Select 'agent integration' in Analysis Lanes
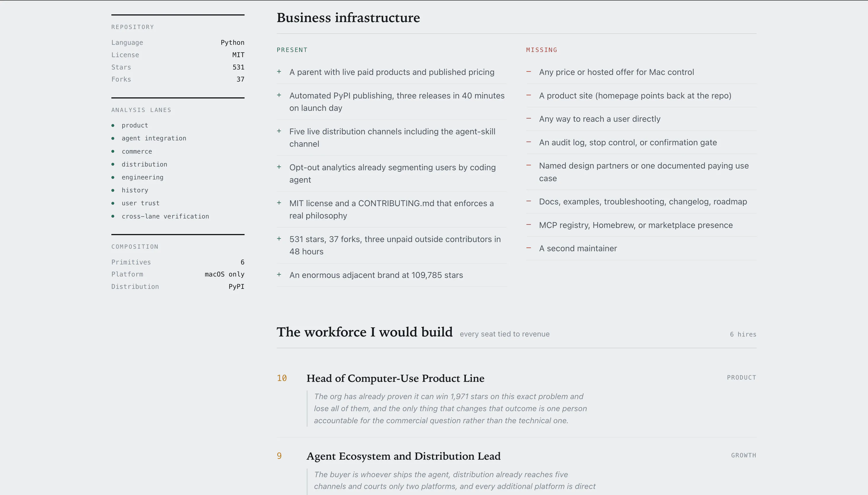 click(154, 138)
